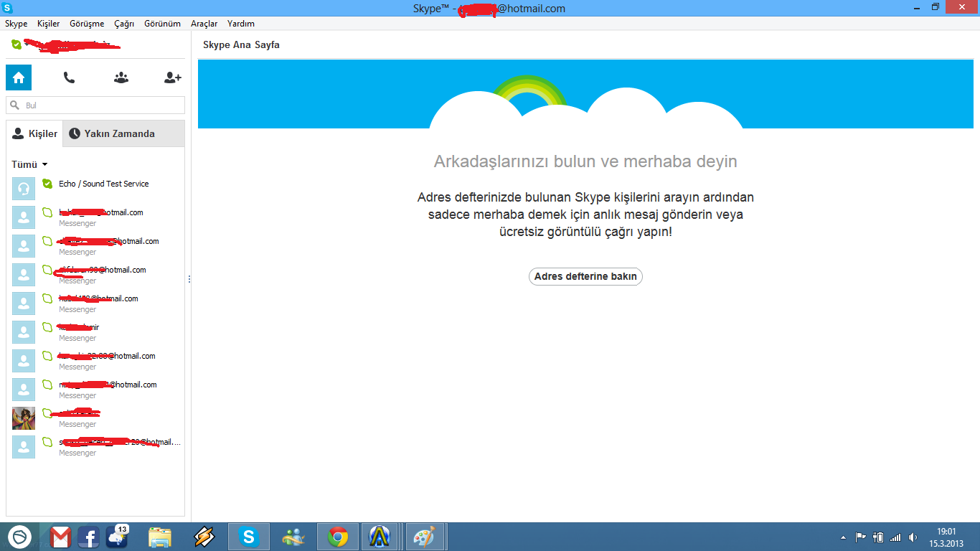Expand the Tümü contact filter dropdown
Screen dimensions: 980x551
coord(29,164)
